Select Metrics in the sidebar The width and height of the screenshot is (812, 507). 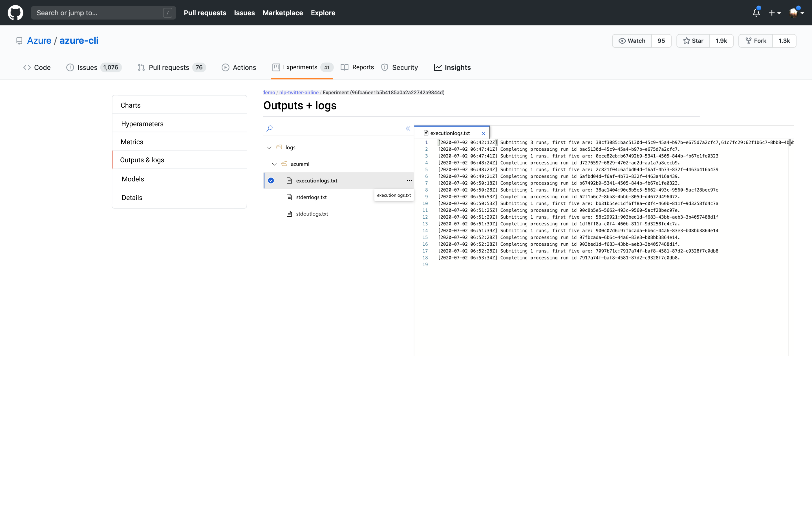point(132,142)
